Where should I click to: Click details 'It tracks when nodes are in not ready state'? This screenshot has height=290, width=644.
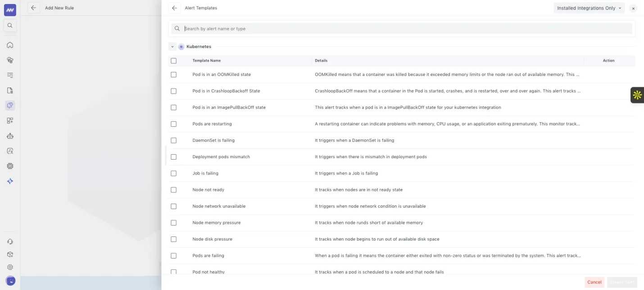(359, 190)
